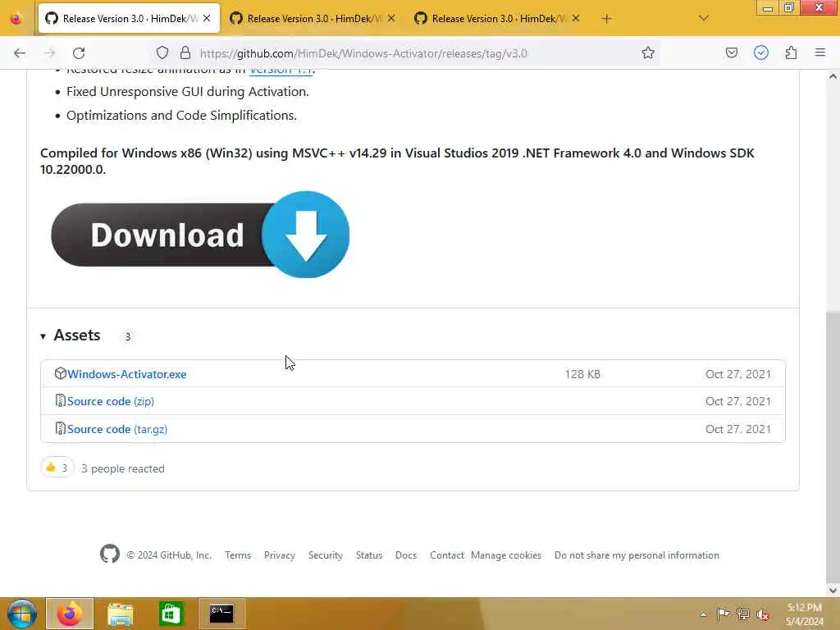Go back using the browser back arrow
Image resolution: width=840 pixels, height=630 pixels.
(x=20, y=53)
